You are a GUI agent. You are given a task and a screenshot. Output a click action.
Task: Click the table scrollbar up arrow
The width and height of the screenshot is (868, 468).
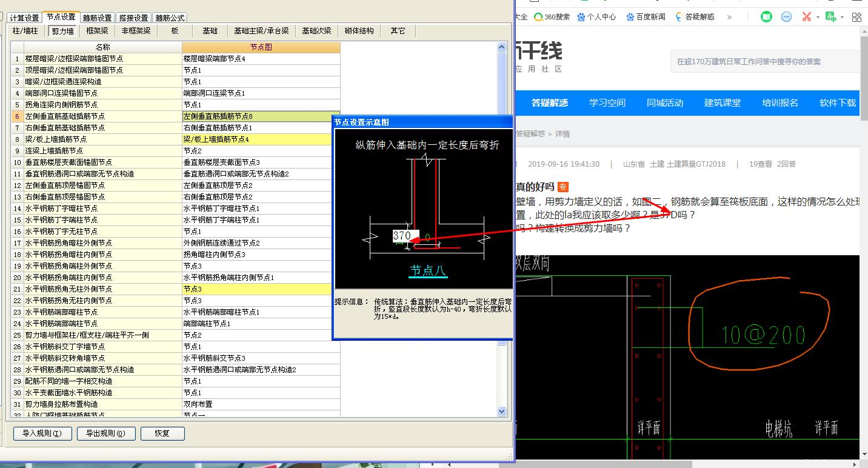pyautogui.click(x=501, y=47)
